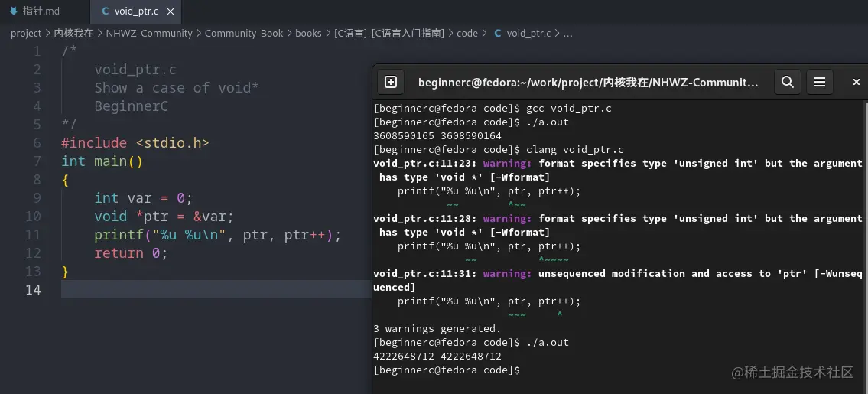Click the 'return 0;' line in editor
868x394 pixels.
(x=131, y=252)
